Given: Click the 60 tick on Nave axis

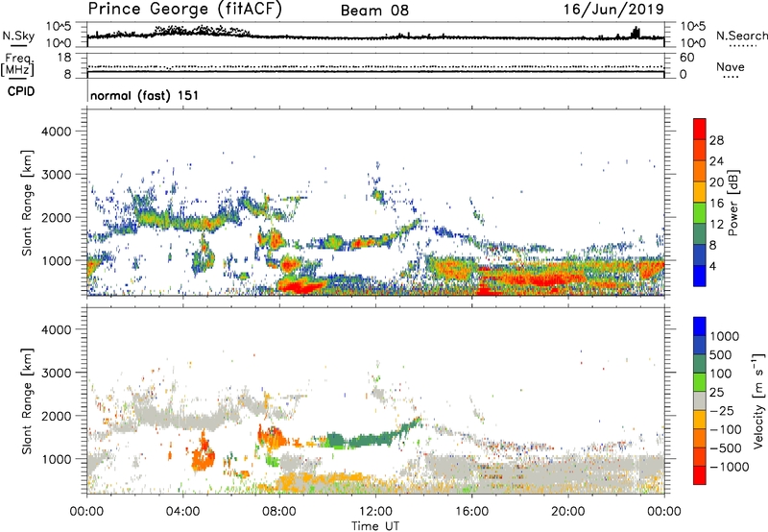Looking at the screenshot, I should tap(686, 58).
